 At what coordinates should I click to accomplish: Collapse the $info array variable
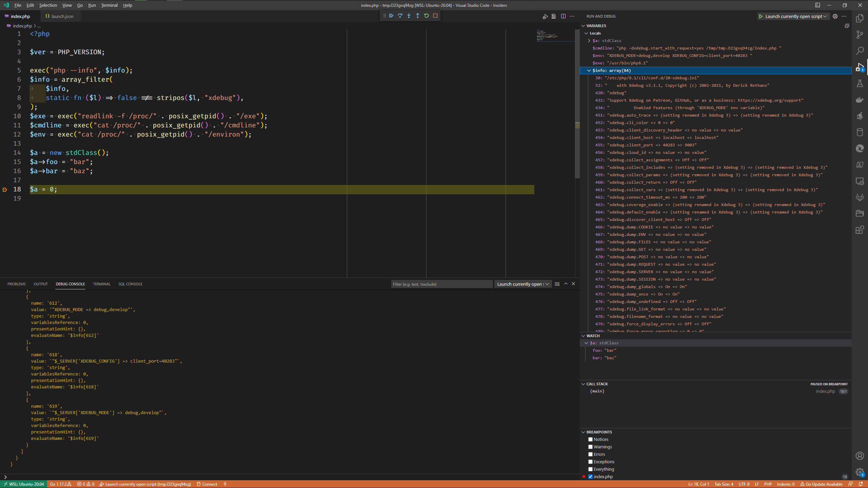(x=589, y=70)
